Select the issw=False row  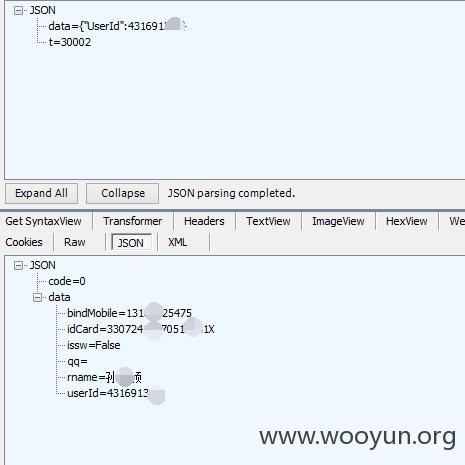(x=94, y=345)
